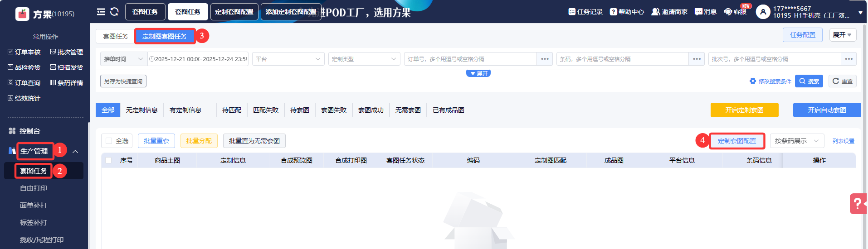This screenshot has height=249, width=868.
Task: Expand the 按条码展示 display dropdown
Action: pyautogui.click(x=796, y=141)
